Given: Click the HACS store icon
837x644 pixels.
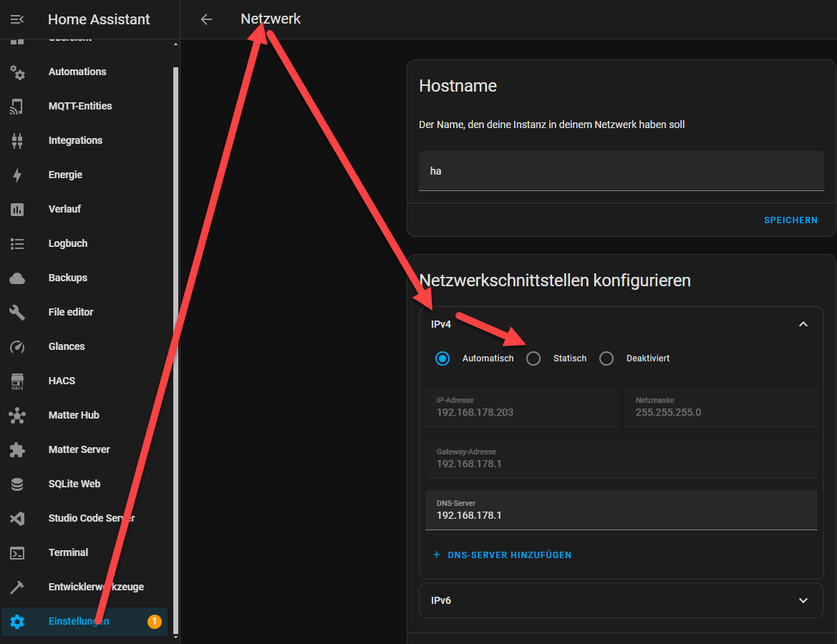Looking at the screenshot, I should (17, 381).
